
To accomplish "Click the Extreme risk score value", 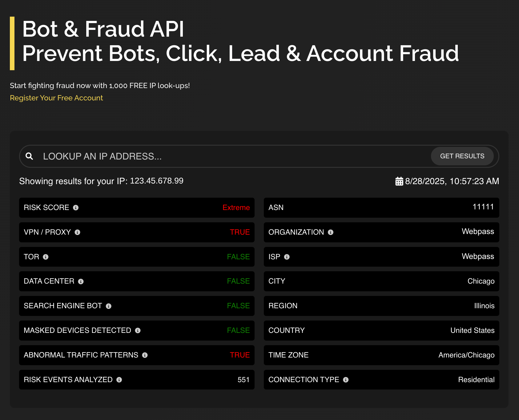I will click(x=236, y=208).
